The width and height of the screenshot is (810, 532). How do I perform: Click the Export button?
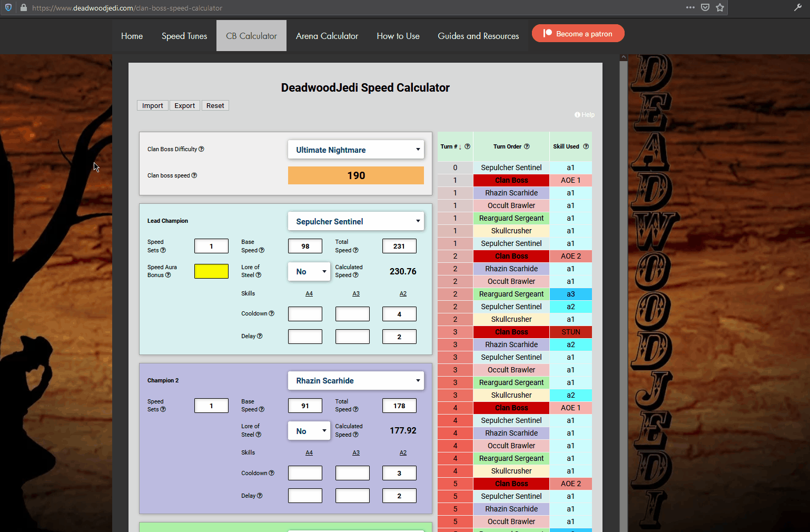185,105
